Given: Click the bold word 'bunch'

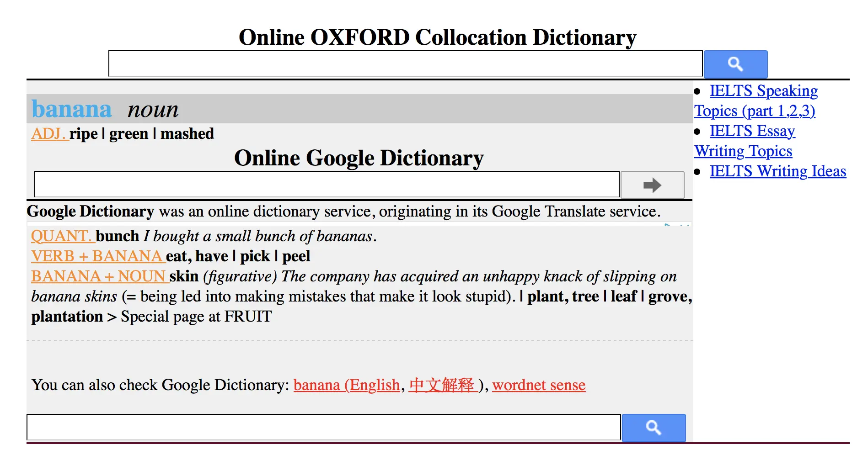Looking at the screenshot, I should pyautogui.click(x=118, y=236).
